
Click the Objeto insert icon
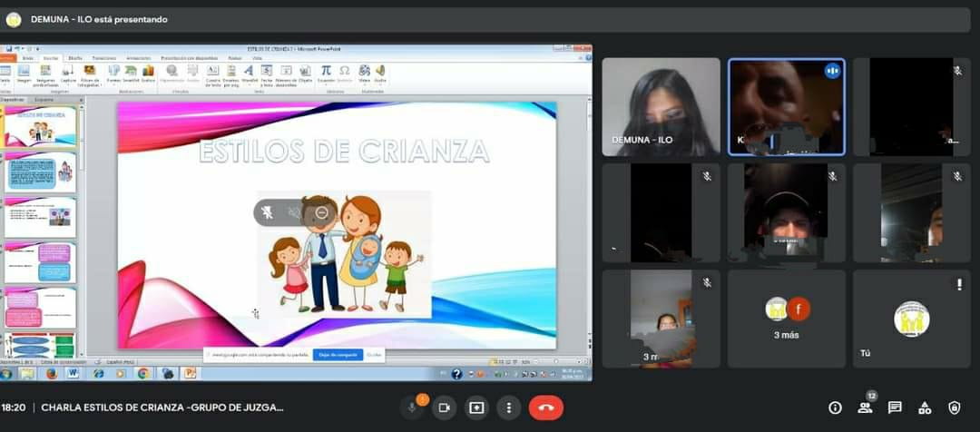pyautogui.click(x=305, y=74)
